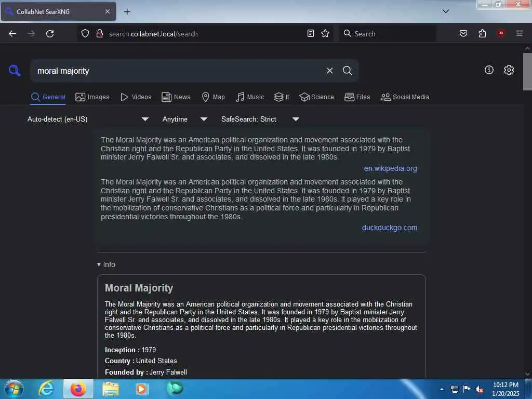This screenshot has height=399, width=532.
Task: Open the en.wikipedia.org source link
Action: pyautogui.click(x=390, y=169)
